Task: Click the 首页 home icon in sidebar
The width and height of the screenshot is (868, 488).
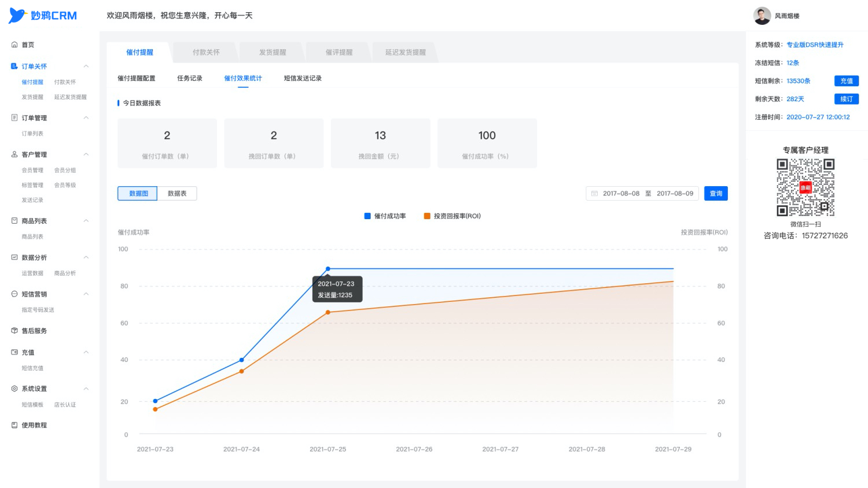Action: pos(14,45)
